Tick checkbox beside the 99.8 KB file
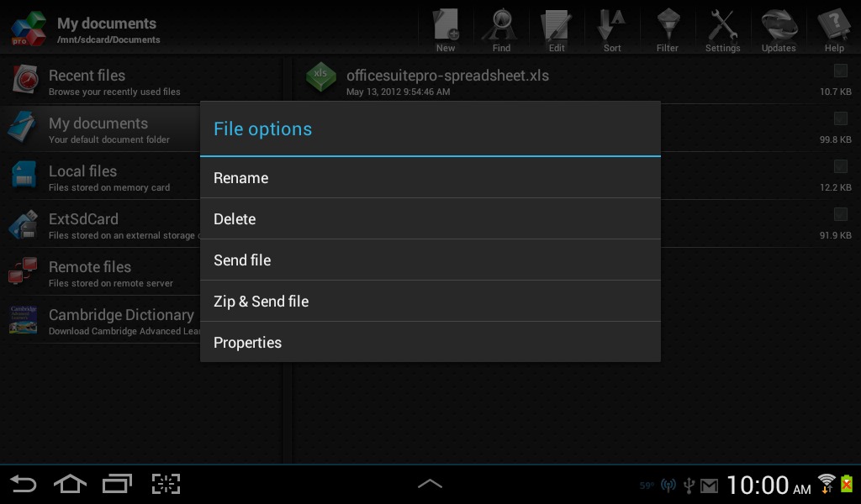Screen dimensions: 861x504 840,118
